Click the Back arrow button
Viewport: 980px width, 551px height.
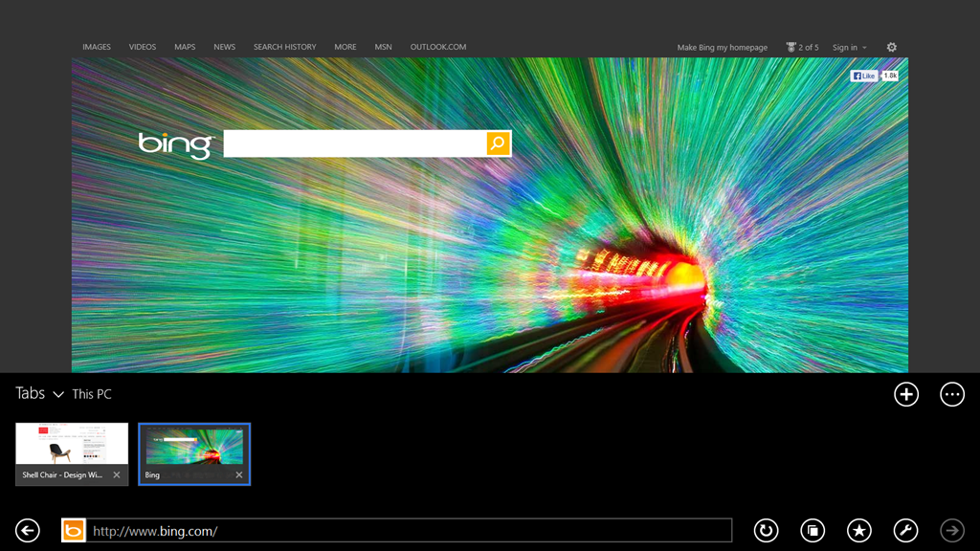pos(28,530)
